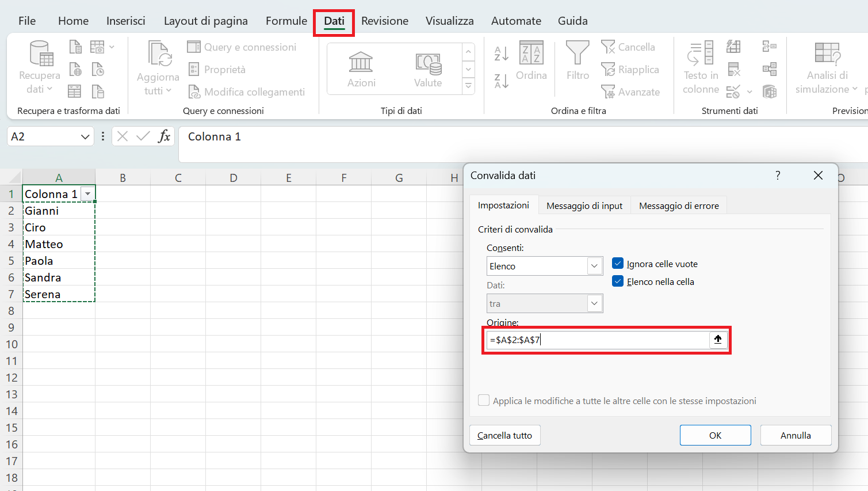Click the formula bar options three-dots handle
The width and height of the screenshot is (868, 491).
point(103,136)
